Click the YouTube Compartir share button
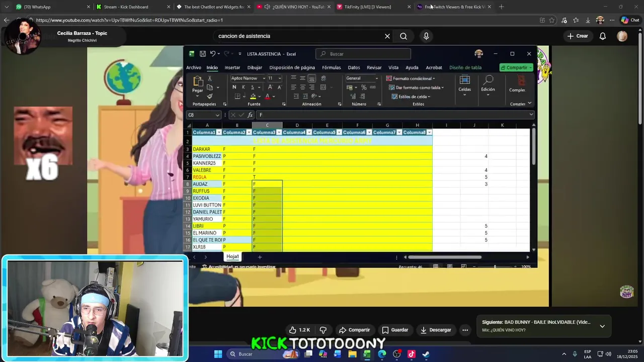 [x=355, y=330]
